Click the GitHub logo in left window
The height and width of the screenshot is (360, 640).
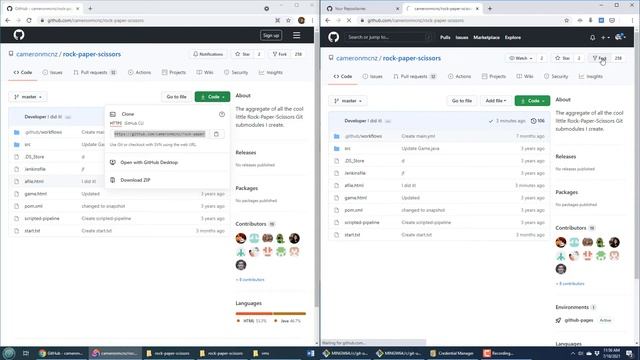(x=19, y=35)
